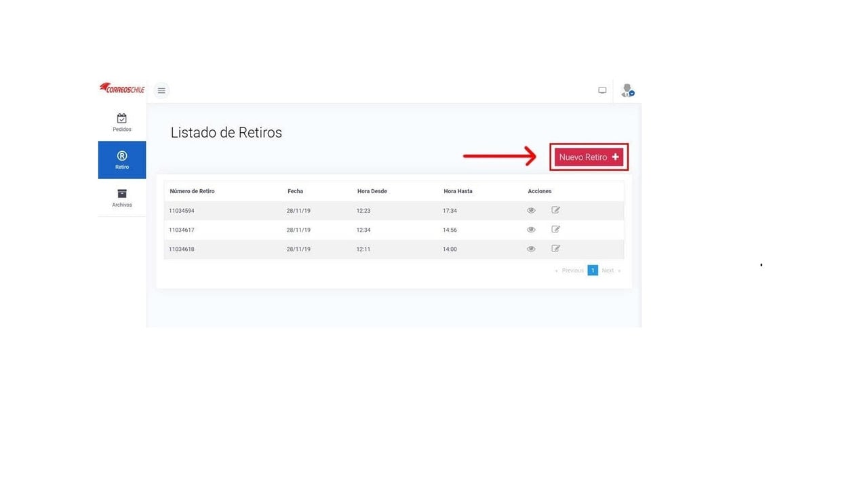Image resolution: width=868 pixels, height=488 pixels.
Task: Edit retiro 11034594 with pencil icon
Action: coord(555,210)
